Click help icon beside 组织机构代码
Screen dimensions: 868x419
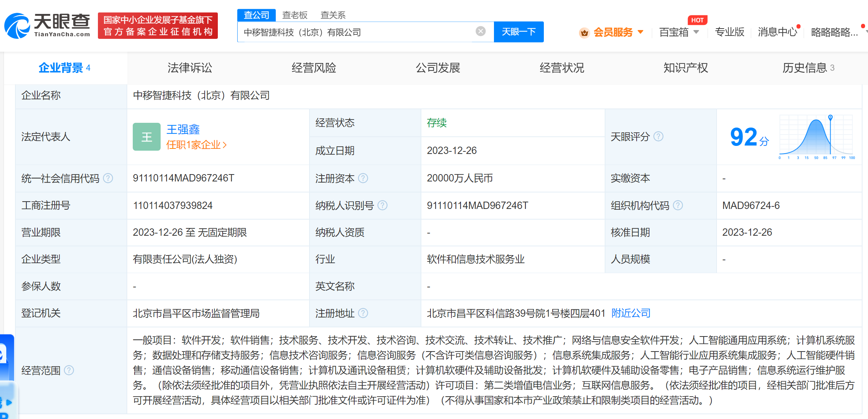[x=678, y=205]
